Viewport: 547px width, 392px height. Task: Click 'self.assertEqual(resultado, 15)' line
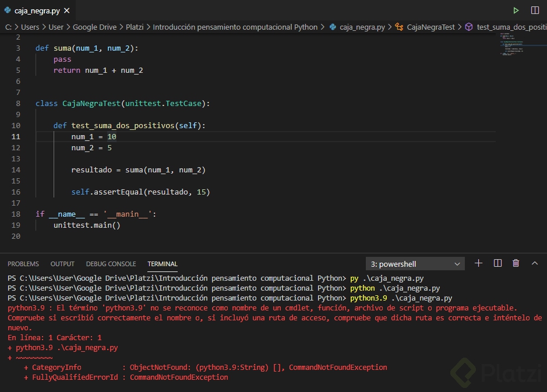(140, 192)
